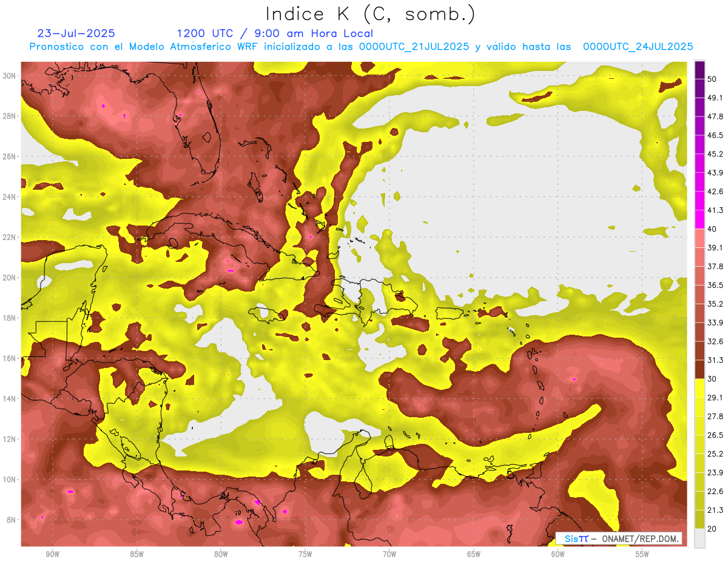Click the longitude label "55W"
The width and height of the screenshot is (728, 562).
[x=642, y=554]
